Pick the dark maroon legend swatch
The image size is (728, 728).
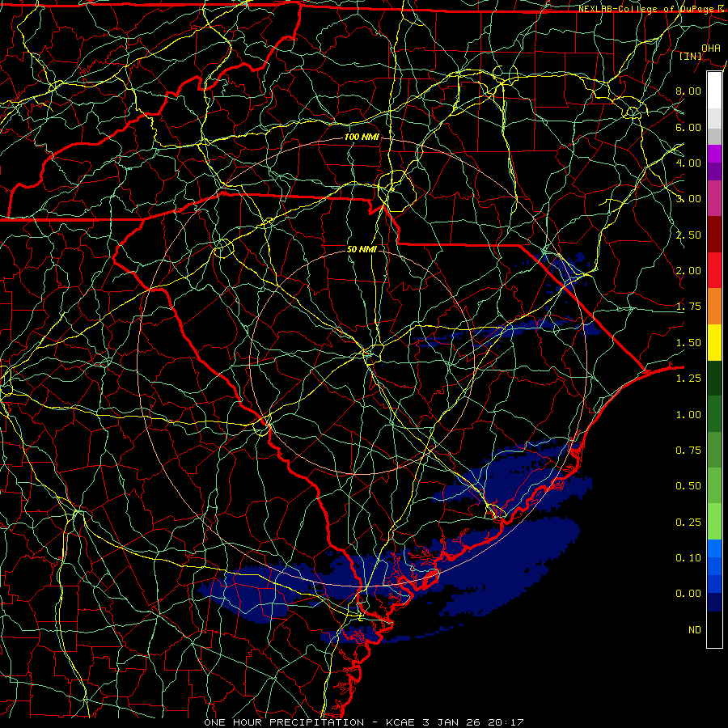[x=714, y=235]
